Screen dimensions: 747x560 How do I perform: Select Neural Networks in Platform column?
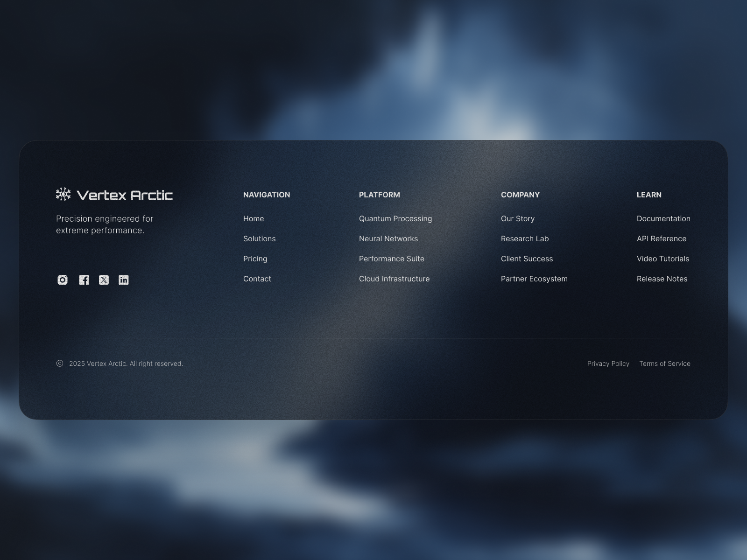388,238
